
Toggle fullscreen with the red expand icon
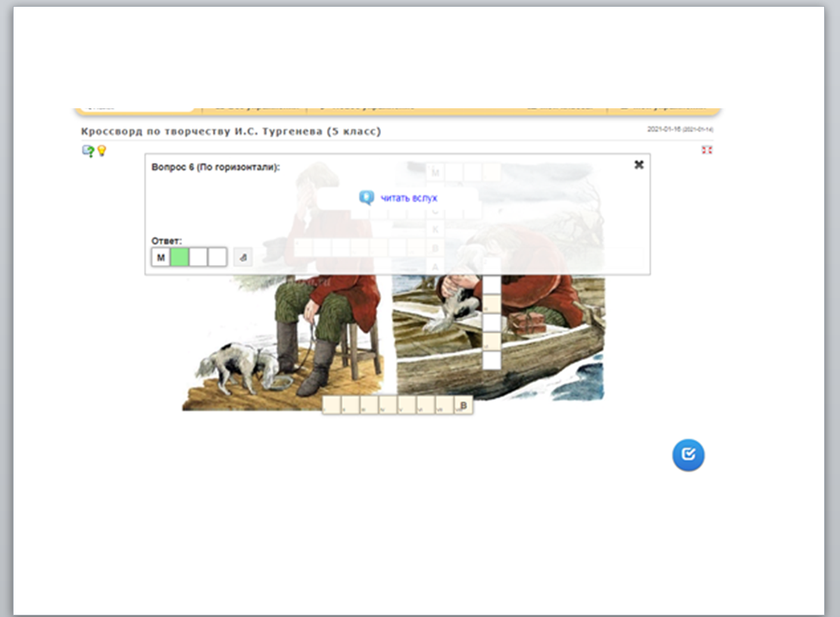click(x=707, y=150)
